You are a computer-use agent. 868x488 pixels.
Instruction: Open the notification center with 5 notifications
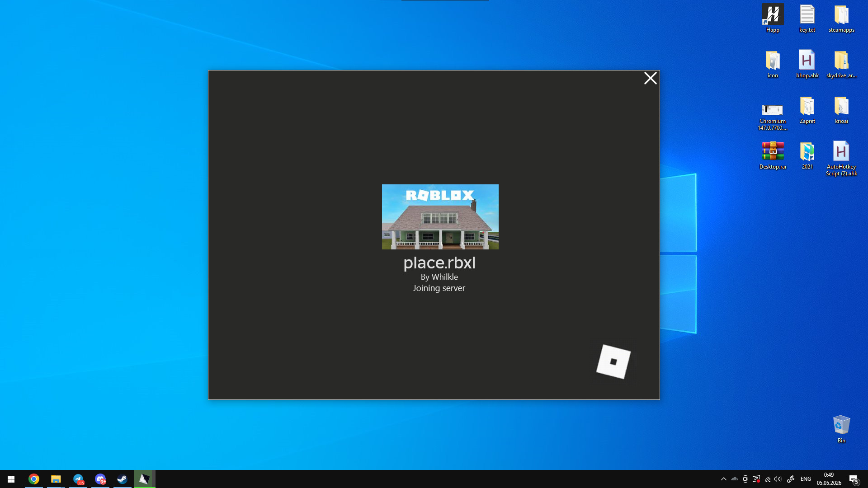tap(854, 479)
